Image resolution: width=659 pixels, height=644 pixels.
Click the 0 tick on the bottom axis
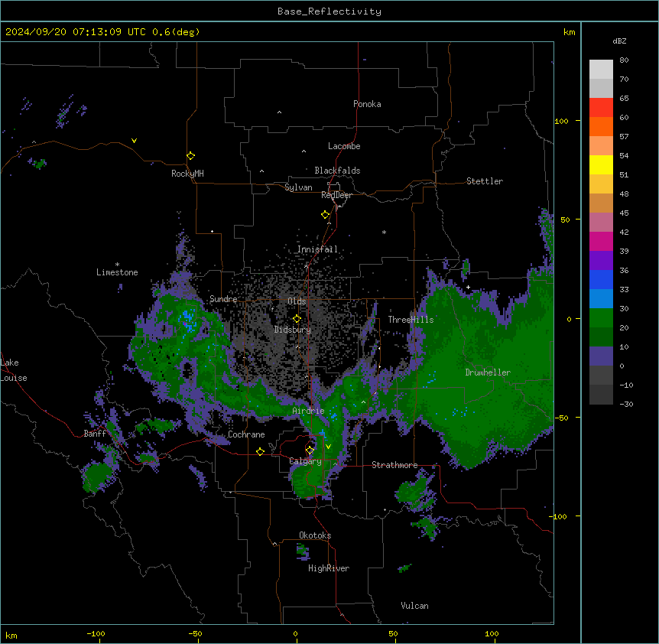[x=295, y=633]
